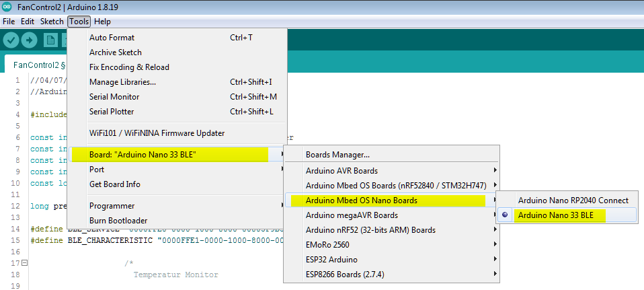Screen dimensions: 644x290
Task: Open Manage Libraries...
Action: [x=177, y=82]
